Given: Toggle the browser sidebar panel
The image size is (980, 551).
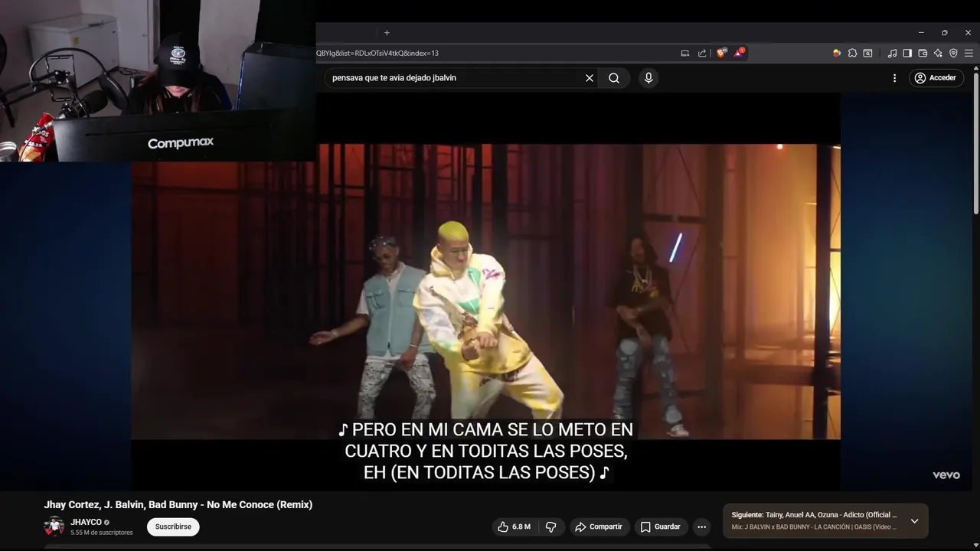Looking at the screenshot, I should coord(907,54).
